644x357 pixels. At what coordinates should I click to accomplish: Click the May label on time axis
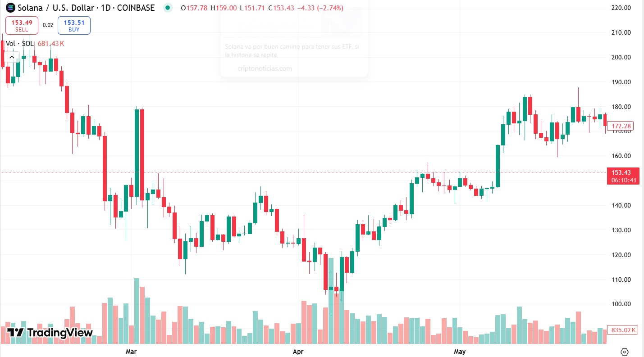click(460, 351)
